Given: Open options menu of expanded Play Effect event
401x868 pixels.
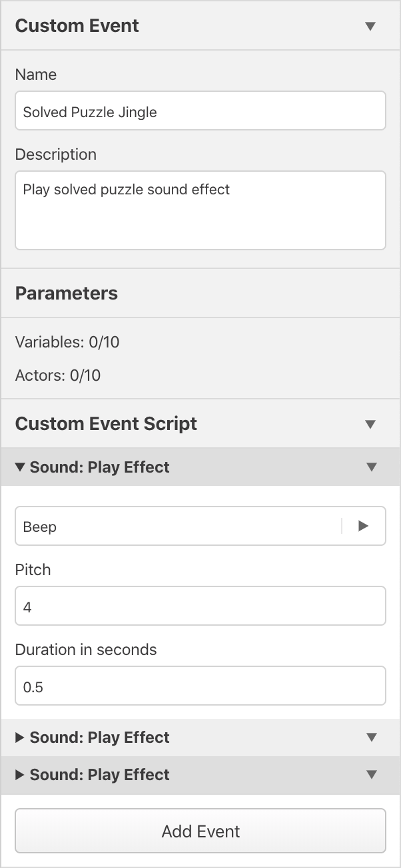Looking at the screenshot, I should (372, 467).
